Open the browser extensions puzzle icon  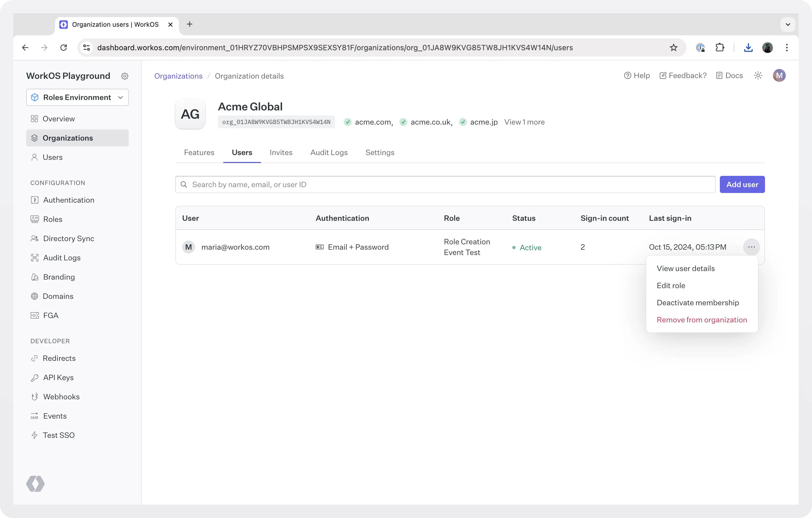pos(720,48)
